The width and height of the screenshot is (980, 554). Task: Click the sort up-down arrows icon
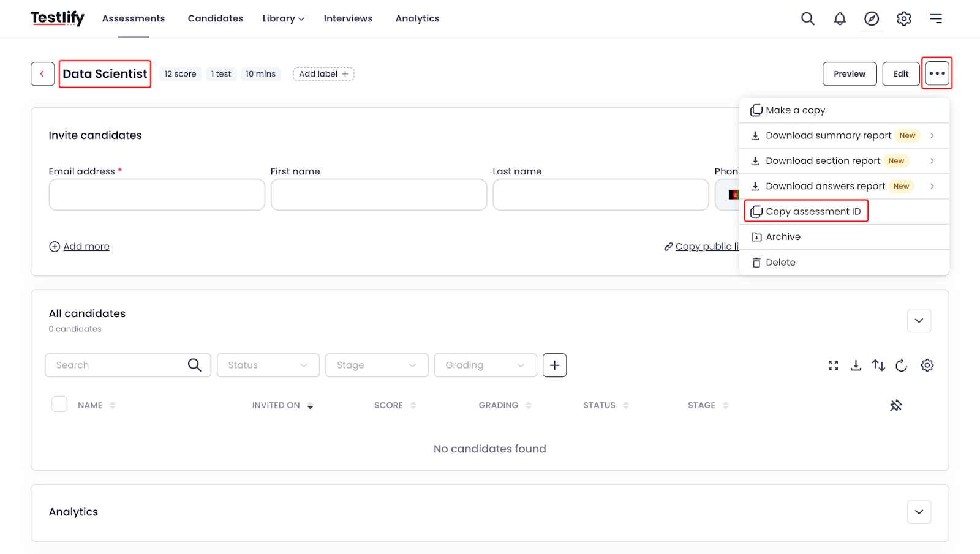878,365
